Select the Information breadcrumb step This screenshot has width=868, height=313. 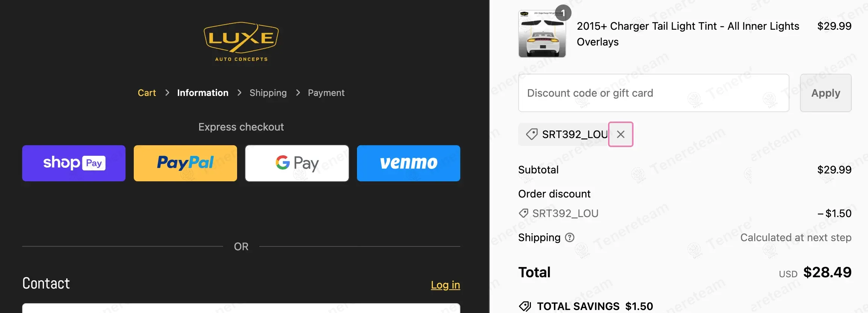tap(203, 93)
